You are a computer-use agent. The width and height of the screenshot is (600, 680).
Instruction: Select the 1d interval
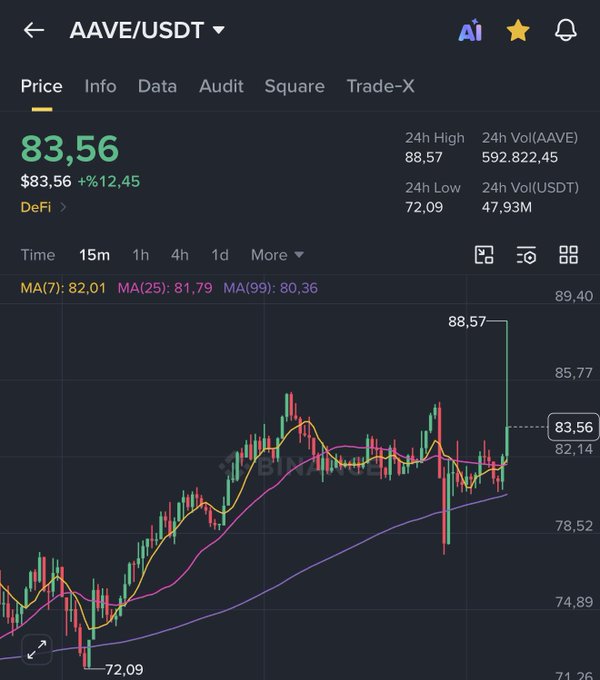click(220, 255)
